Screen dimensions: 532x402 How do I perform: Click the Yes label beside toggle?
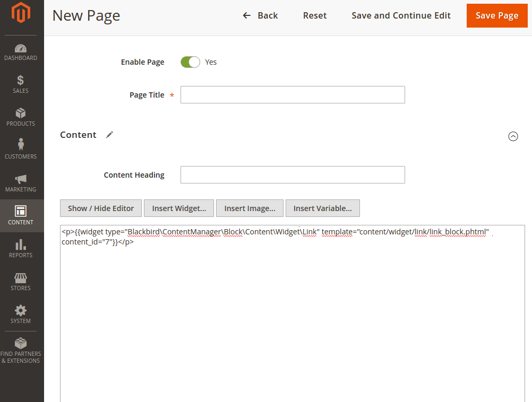[x=211, y=62]
